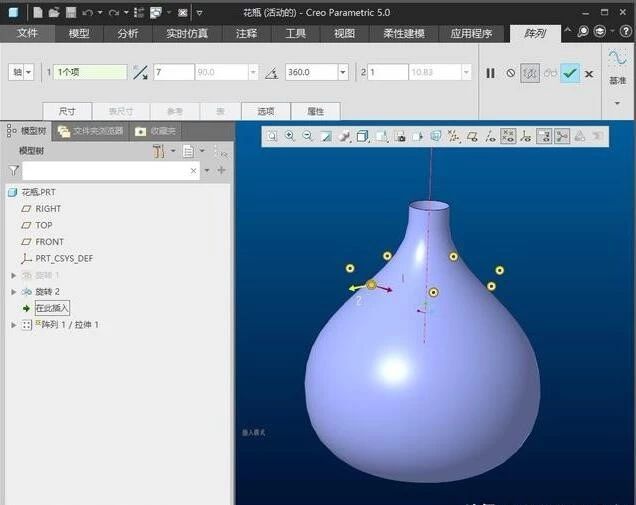Click the zoom out magnifier icon
The height and width of the screenshot is (505, 636).
point(307,136)
